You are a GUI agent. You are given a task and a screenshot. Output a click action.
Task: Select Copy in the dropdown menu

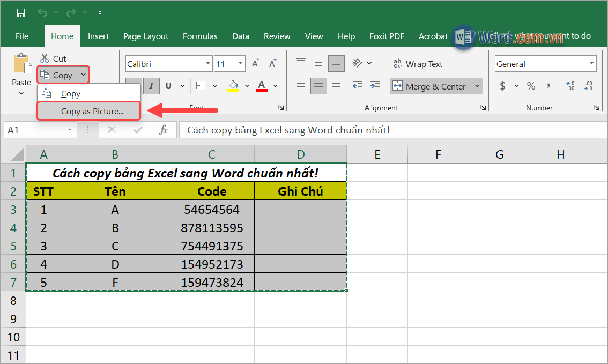[x=89, y=93]
